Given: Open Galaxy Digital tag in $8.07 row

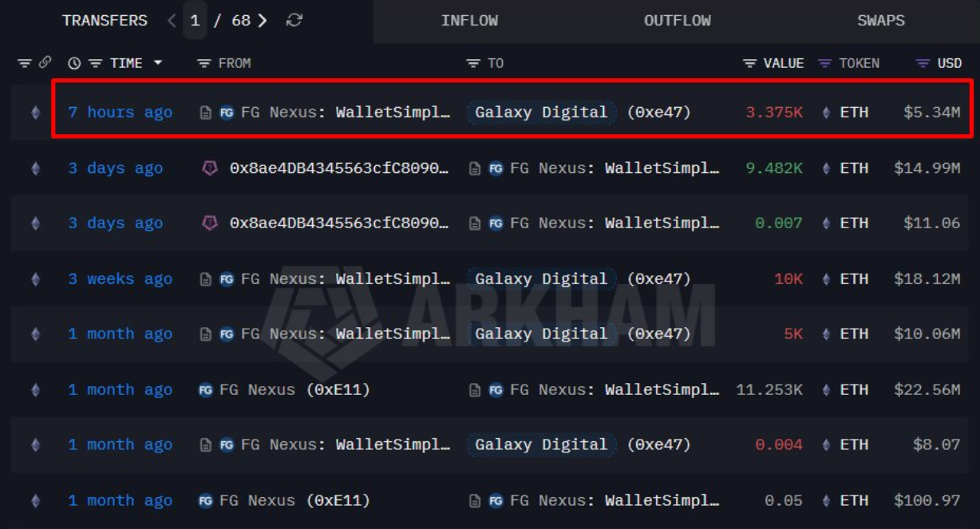Looking at the screenshot, I should 541,445.
